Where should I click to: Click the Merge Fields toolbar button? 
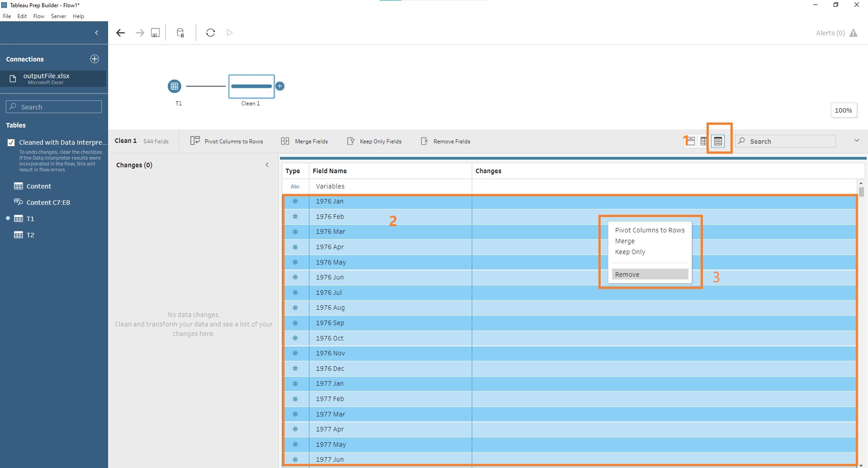304,141
